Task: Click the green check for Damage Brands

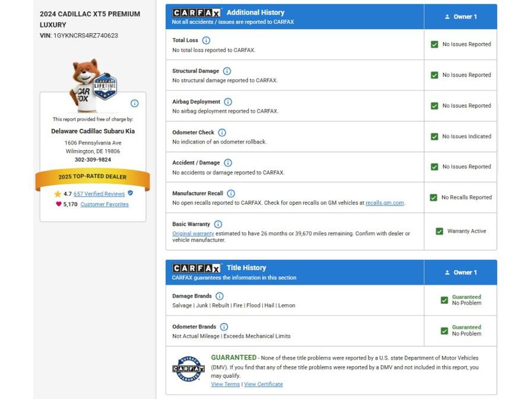Action: (444, 300)
